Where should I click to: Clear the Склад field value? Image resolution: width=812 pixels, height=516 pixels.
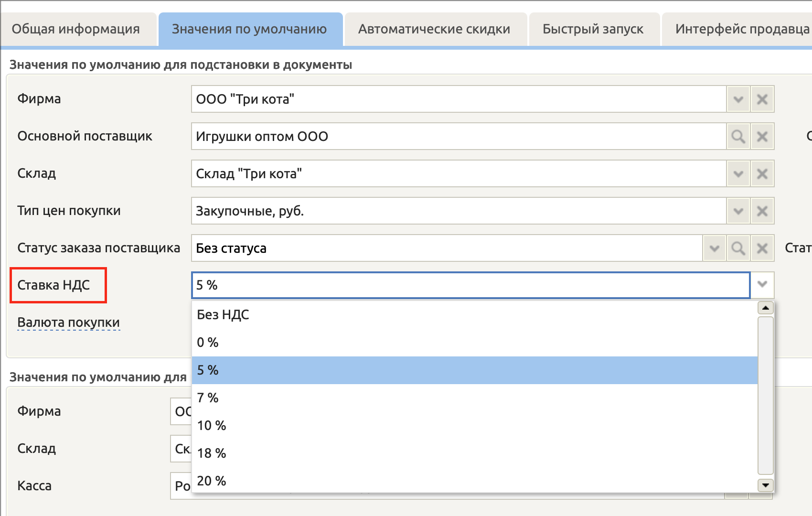point(762,174)
